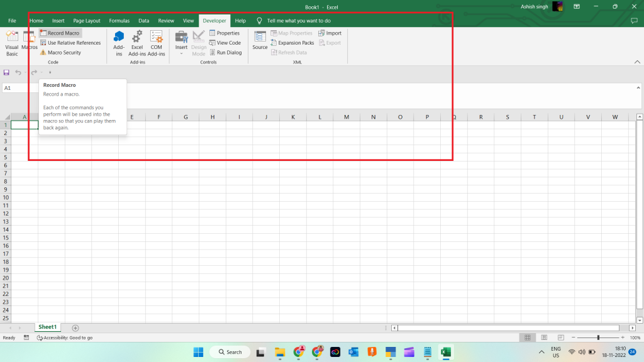Select row header 10

pyautogui.click(x=5, y=197)
